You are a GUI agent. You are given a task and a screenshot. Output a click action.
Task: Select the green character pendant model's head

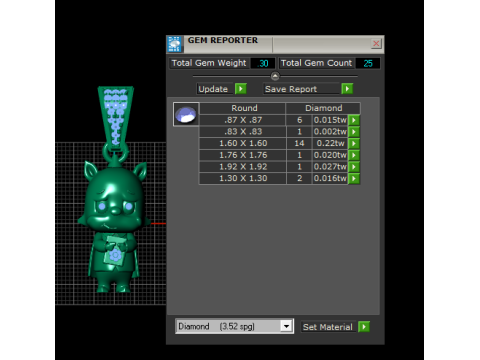coord(115,197)
